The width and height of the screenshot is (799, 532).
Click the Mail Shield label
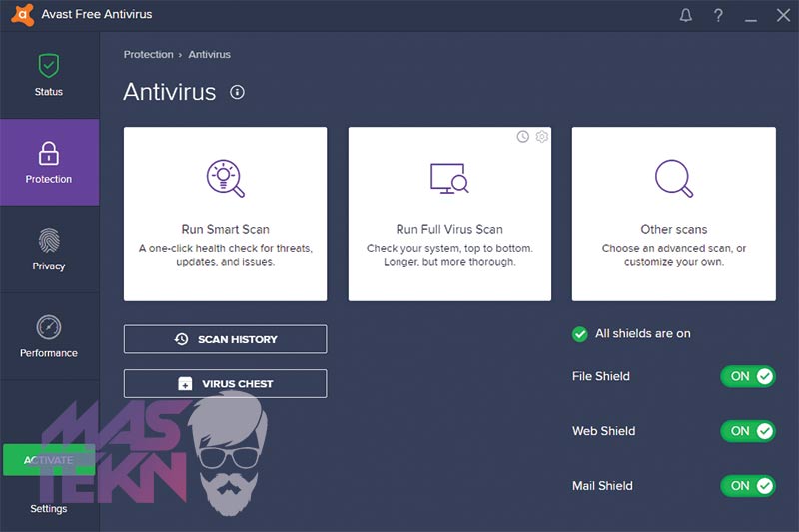603,486
